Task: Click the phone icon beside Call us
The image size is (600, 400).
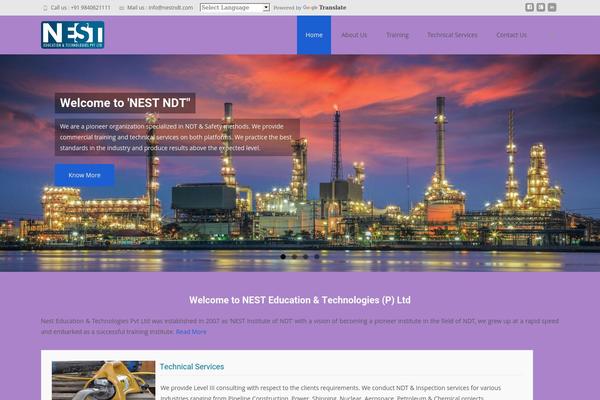Action: pos(45,8)
